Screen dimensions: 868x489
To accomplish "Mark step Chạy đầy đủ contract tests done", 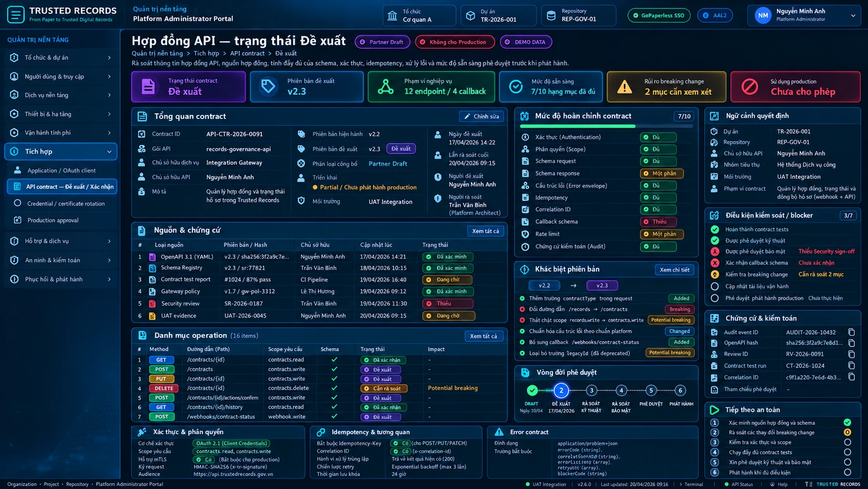I will point(847,452).
